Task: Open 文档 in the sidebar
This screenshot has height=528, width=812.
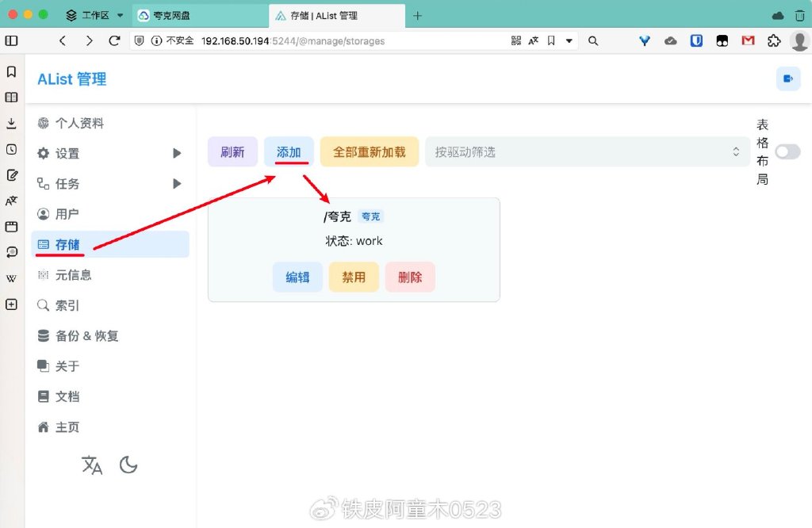Action: click(109, 397)
